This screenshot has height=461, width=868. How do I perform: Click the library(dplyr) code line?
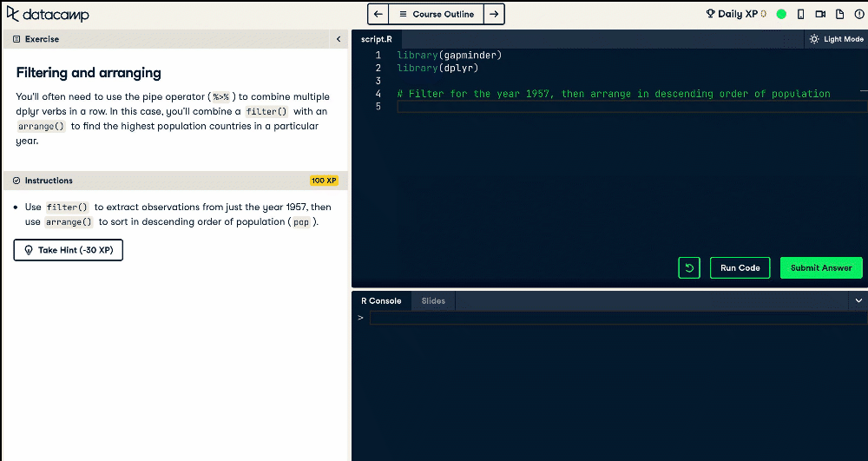(437, 68)
